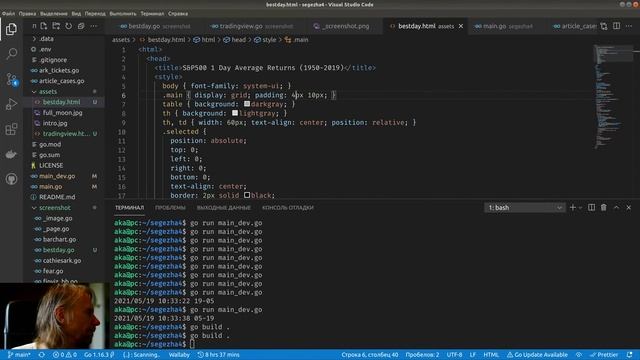Maximize the terminal panel with chevron up

click(616, 207)
